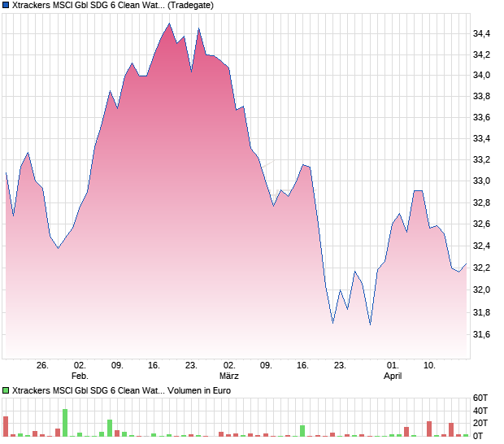Click the 33,0 price axis label

(x=481, y=181)
